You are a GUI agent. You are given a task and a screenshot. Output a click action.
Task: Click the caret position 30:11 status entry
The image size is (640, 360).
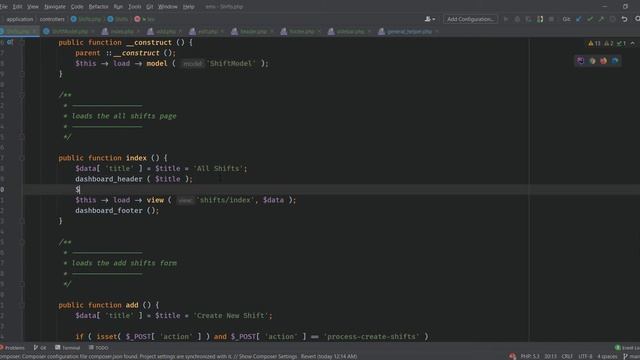tap(550, 356)
